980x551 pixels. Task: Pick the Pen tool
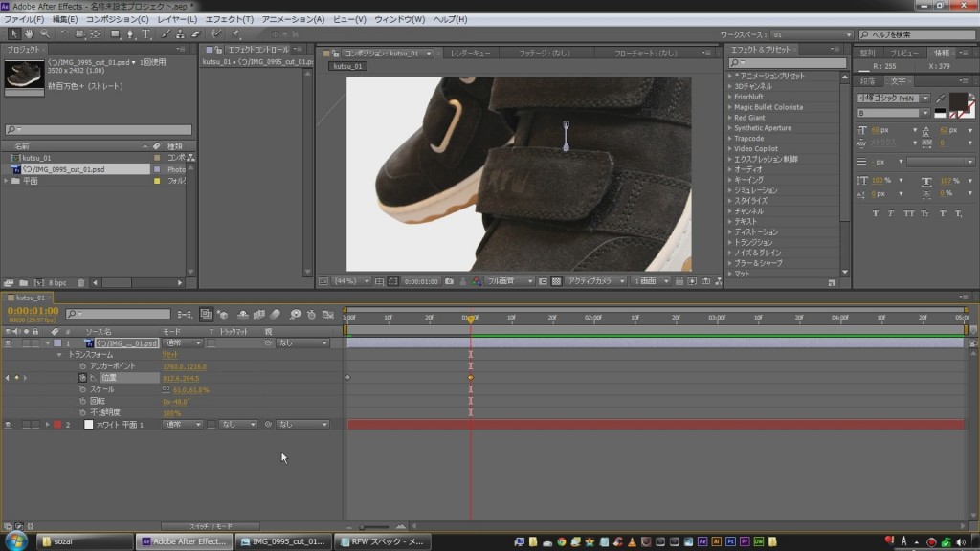tap(130, 34)
